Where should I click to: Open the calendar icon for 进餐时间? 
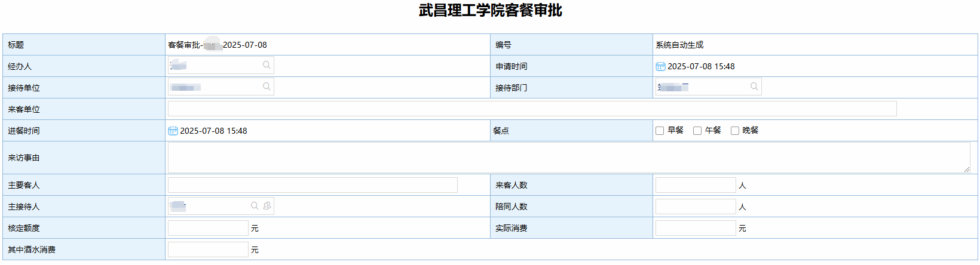(x=173, y=131)
